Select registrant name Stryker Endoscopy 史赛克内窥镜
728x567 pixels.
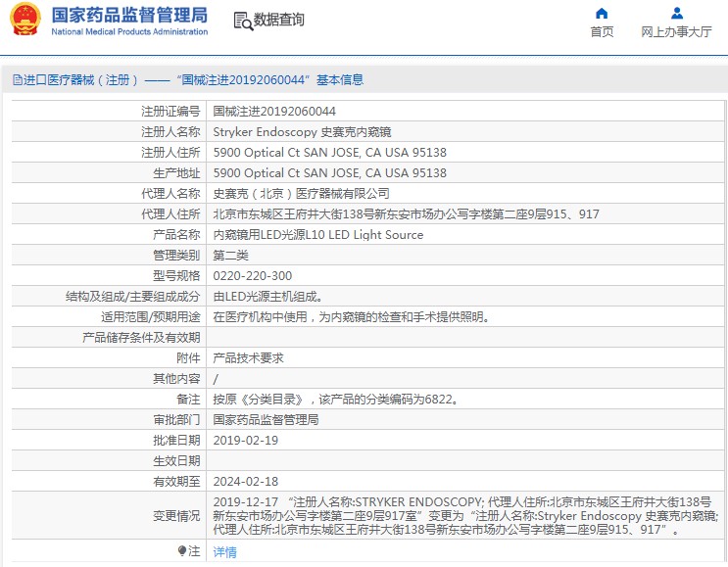coord(302,132)
